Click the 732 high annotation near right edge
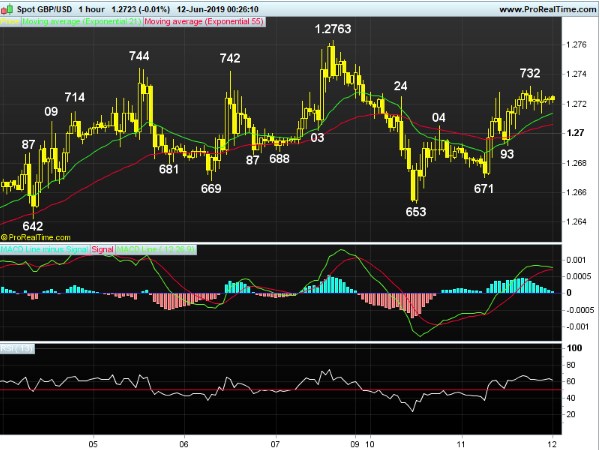The height and width of the screenshot is (450, 600). pos(530,74)
